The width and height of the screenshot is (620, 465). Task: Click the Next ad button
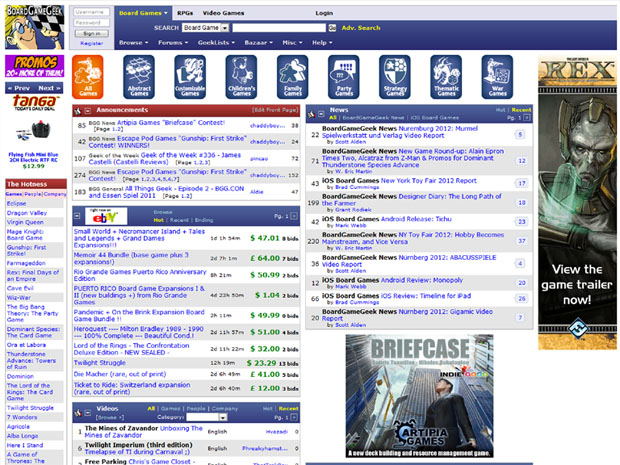(49, 88)
